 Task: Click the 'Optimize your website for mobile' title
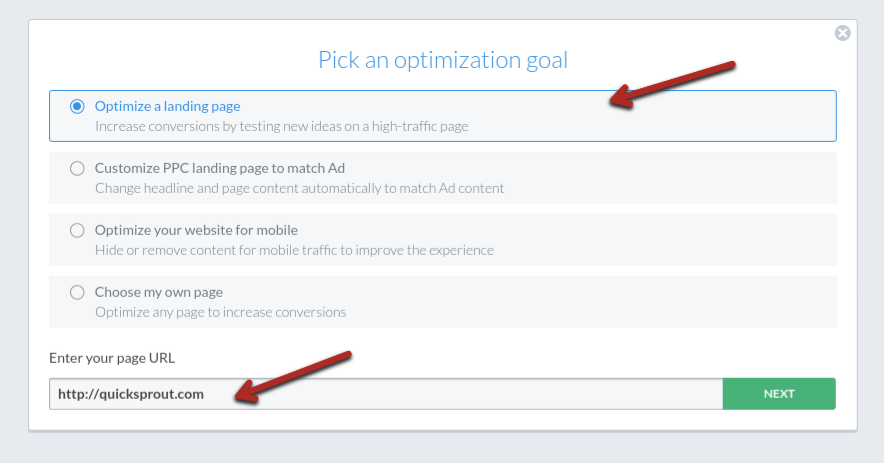coord(196,230)
